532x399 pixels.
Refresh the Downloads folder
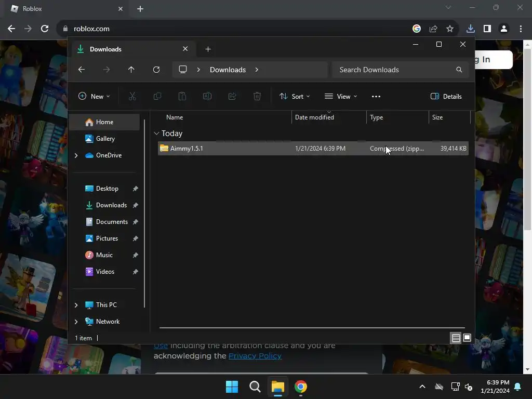[x=156, y=70]
